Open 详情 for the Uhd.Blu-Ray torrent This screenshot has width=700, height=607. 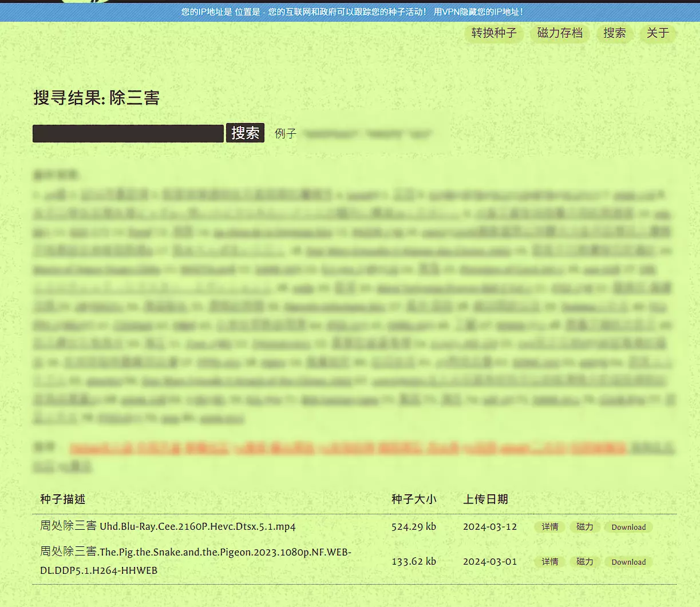pyautogui.click(x=549, y=527)
